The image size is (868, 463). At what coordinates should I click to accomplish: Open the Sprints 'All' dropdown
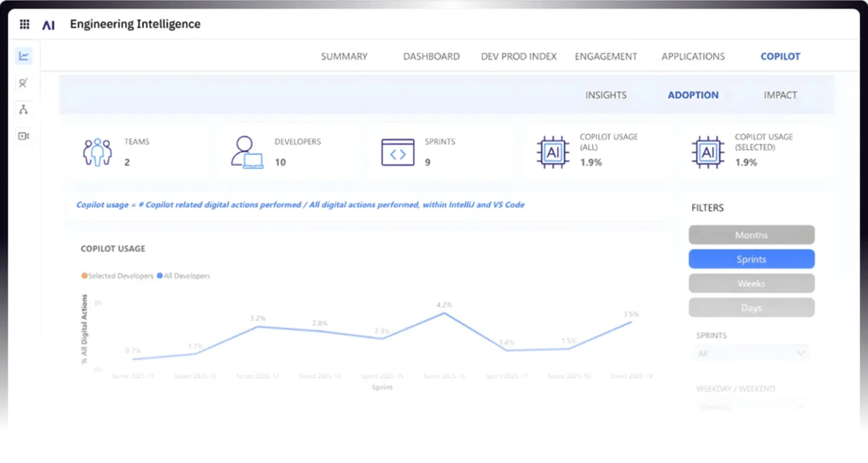tap(751, 354)
